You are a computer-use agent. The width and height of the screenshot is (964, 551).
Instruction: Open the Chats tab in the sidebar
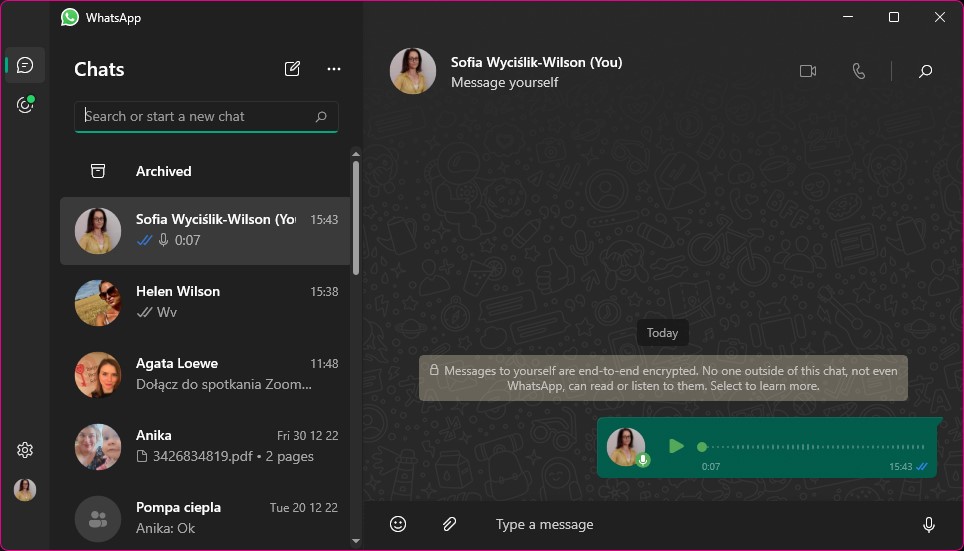click(x=25, y=65)
